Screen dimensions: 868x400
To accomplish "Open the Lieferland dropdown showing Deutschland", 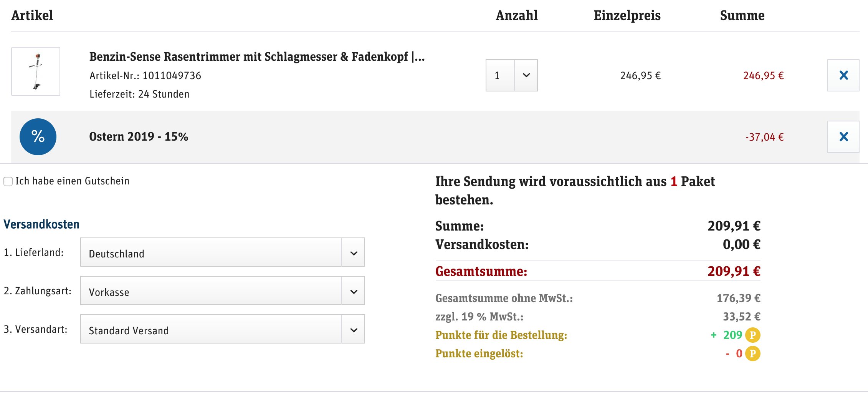I will click(x=222, y=252).
